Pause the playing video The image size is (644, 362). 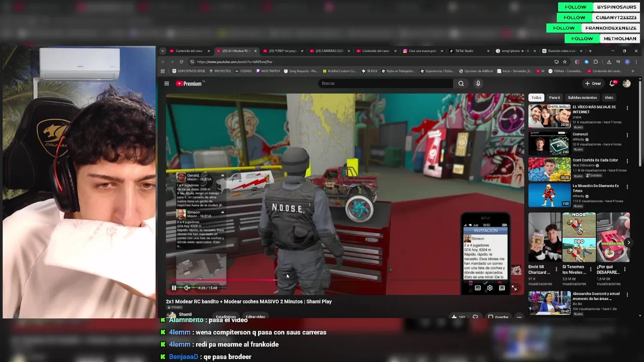pos(174,288)
